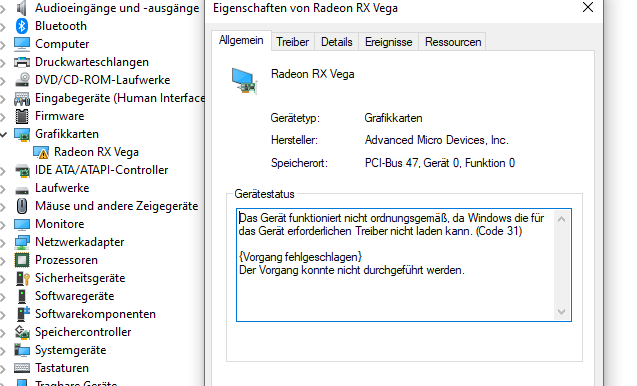
Task: Click the Netzwerkadapter icon
Action: pos(22,242)
